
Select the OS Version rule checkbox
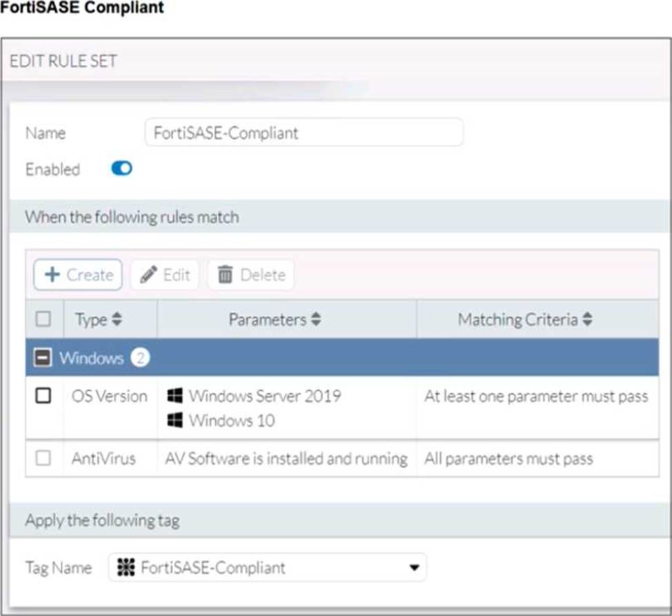tap(43, 396)
